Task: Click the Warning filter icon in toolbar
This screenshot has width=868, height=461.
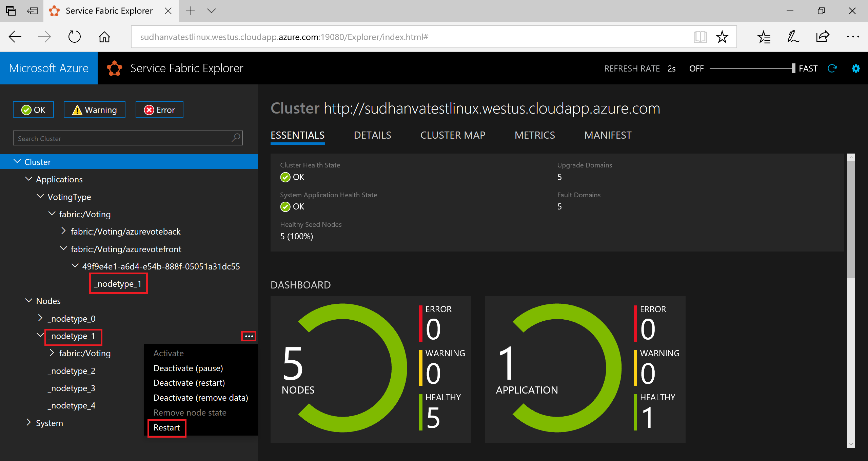Action: pyautogui.click(x=94, y=109)
